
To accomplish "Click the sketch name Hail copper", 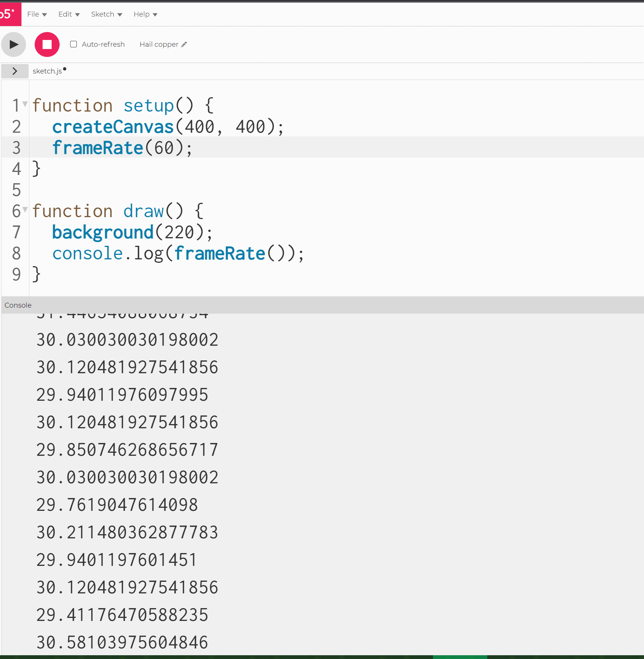I will coord(158,44).
